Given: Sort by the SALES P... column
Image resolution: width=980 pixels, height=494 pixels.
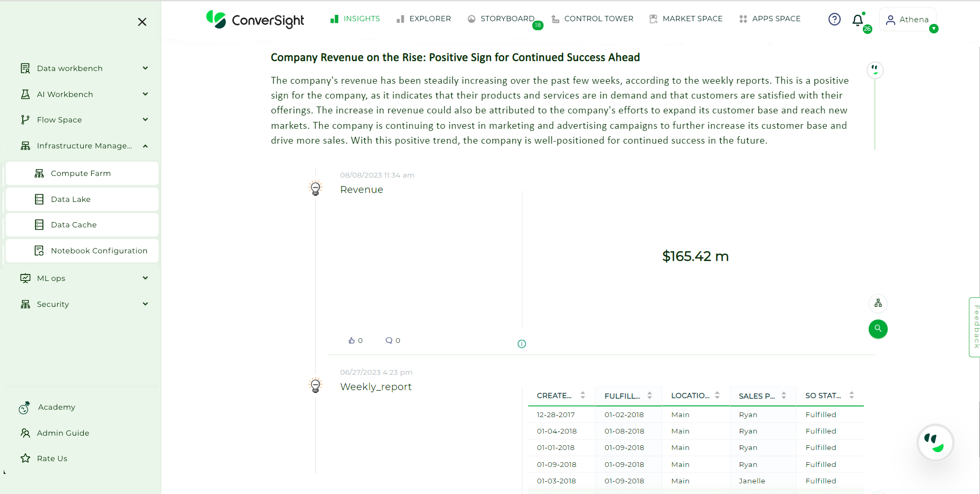Looking at the screenshot, I should point(763,395).
